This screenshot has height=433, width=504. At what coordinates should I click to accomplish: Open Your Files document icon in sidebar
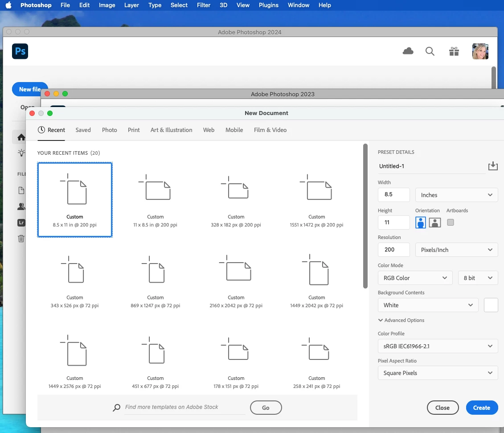21,190
